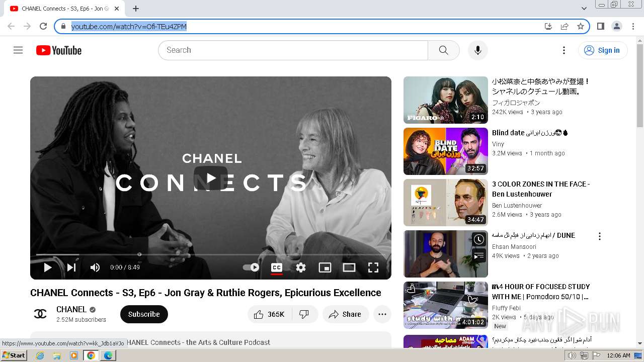
Task: Reload the page
Action: 43,26
